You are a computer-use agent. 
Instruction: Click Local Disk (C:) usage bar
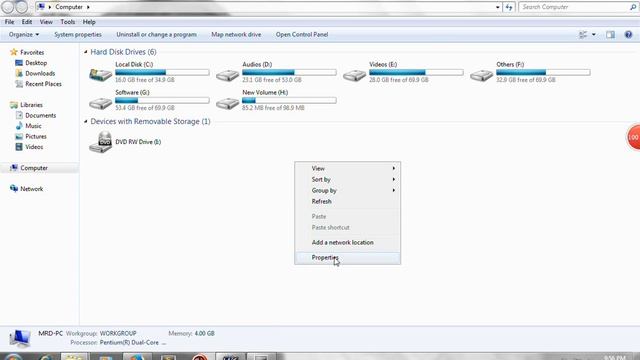pyautogui.click(x=162, y=72)
